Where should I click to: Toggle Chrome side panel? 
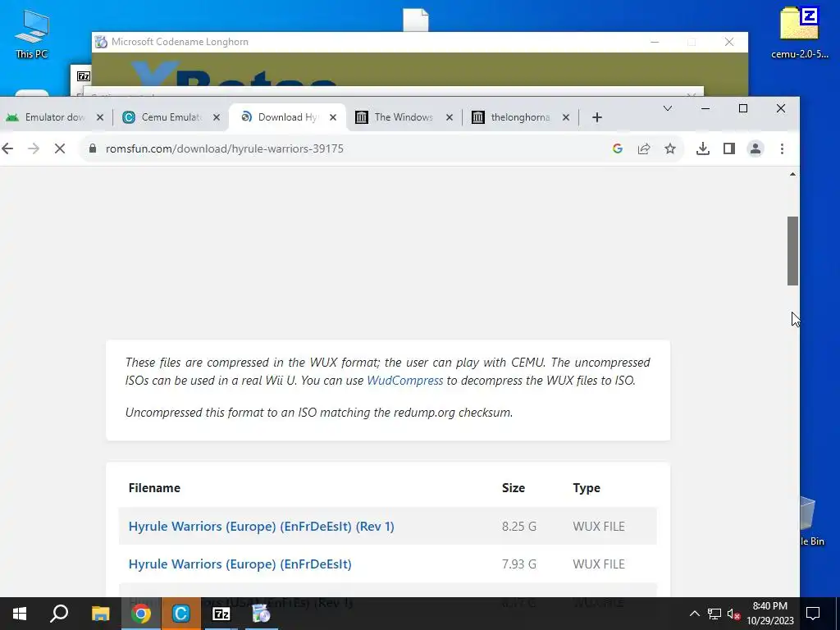click(729, 148)
